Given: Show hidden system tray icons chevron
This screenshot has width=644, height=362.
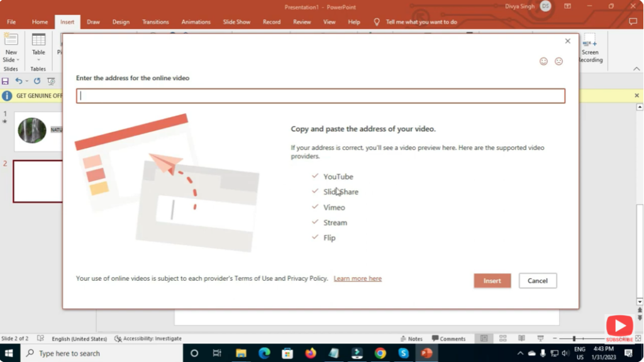Looking at the screenshot, I should tap(520, 353).
